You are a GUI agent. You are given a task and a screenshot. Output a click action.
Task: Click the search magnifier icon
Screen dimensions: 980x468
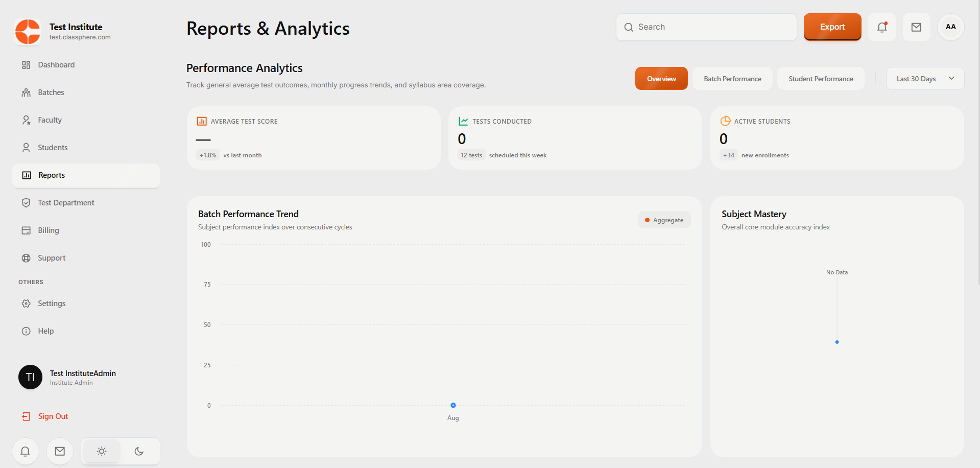pos(629,27)
